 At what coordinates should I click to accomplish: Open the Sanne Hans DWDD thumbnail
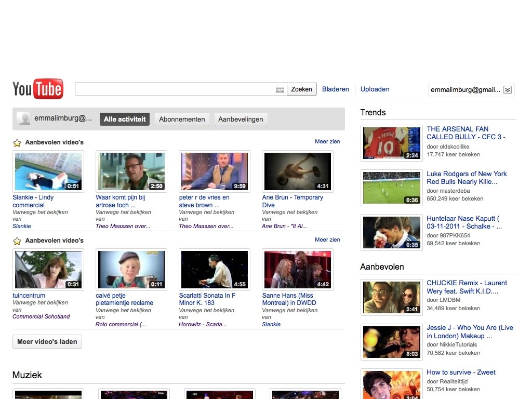[298, 270]
